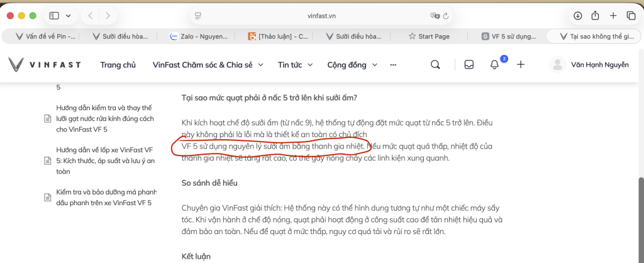
Task: Open sidebar options dropdown arrow
Action: (68, 16)
